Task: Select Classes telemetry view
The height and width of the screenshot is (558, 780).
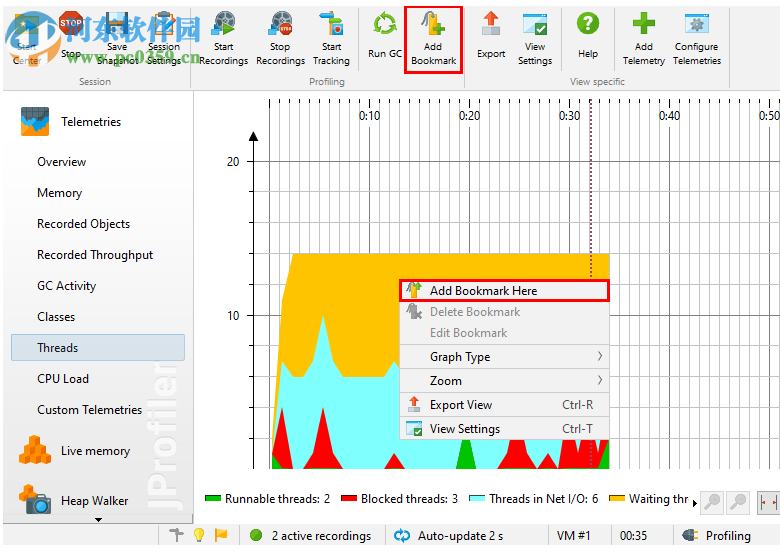Action: (x=56, y=316)
